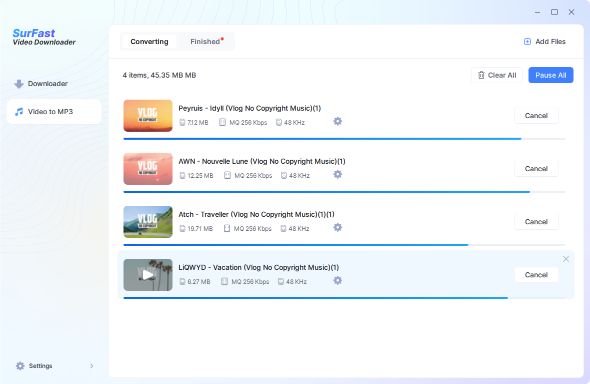Click sample rate icon in Atch - Traveller row
The width and height of the screenshot is (590, 384).
pos(283,229)
